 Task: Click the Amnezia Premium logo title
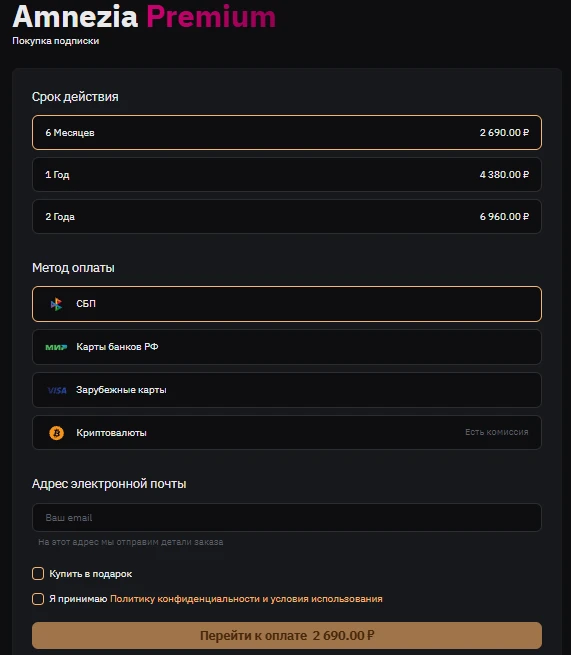pyautogui.click(x=144, y=17)
